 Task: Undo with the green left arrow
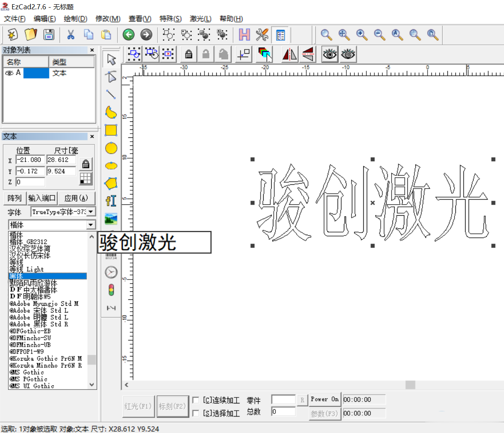click(x=128, y=34)
